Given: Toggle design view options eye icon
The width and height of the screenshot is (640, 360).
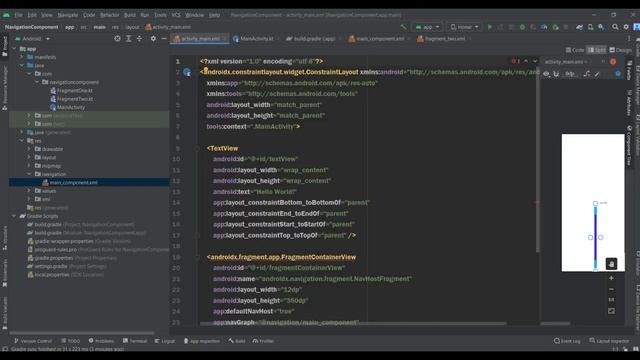Looking at the screenshot, I should click(546, 74).
